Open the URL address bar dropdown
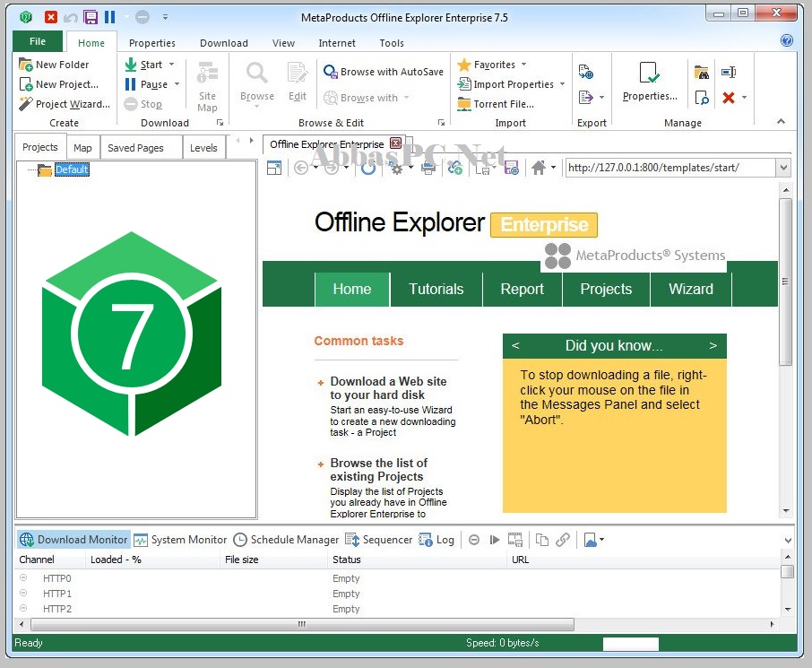Viewport: 812px width, 668px height. click(783, 168)
